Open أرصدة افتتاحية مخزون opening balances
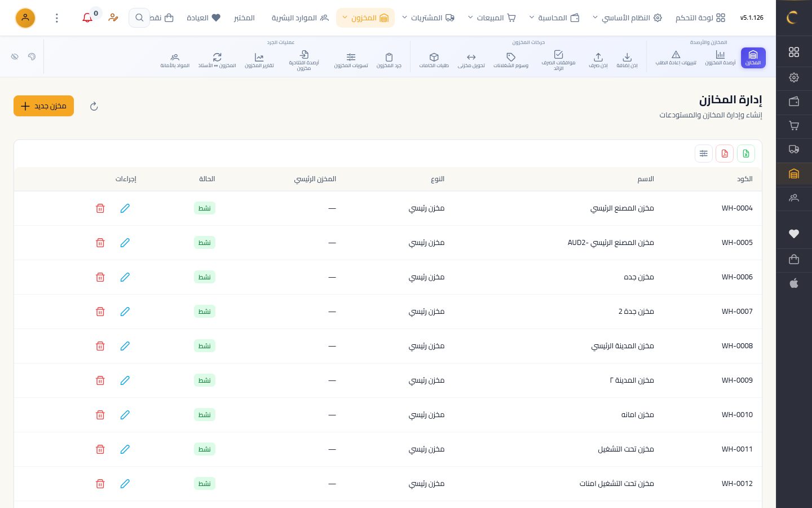812x508 pixels. [304, 60]
